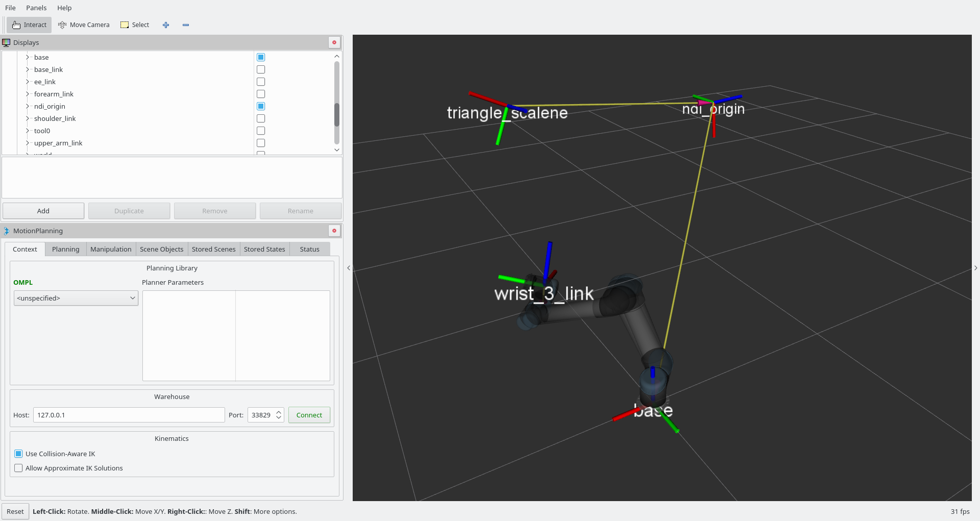
Task: Increment the Port value up arrow
Action: click(x=279, y=412)
